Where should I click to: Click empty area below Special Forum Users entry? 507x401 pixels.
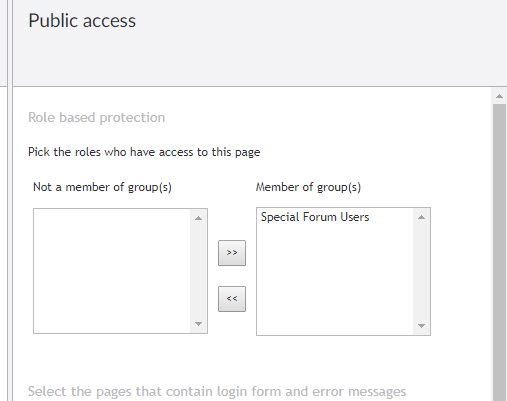coord(335,279)
